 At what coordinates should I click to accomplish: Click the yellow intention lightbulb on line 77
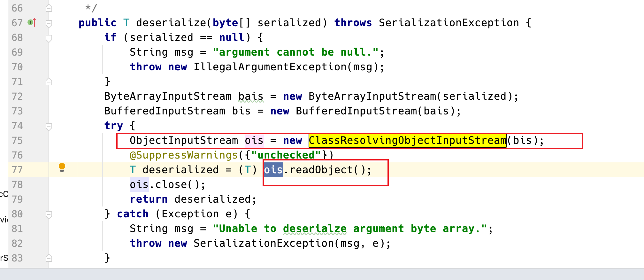pos(62,167)
